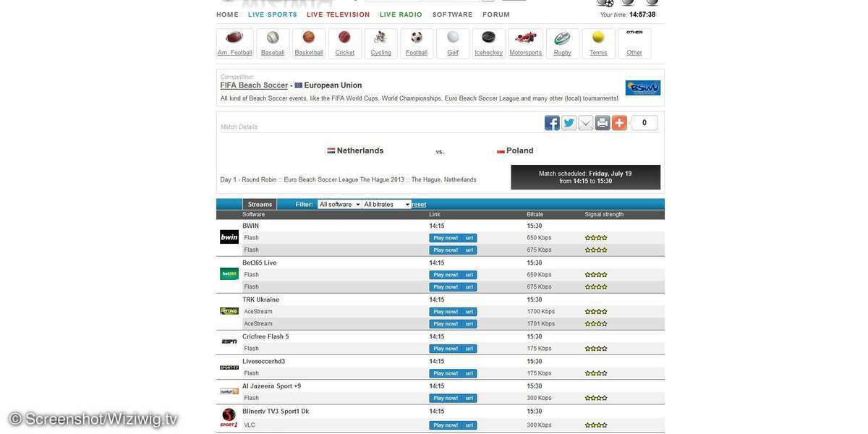Viewport: 868px width, 434px height.
Task: Share the match on Facebook
Action: [552, 123]
